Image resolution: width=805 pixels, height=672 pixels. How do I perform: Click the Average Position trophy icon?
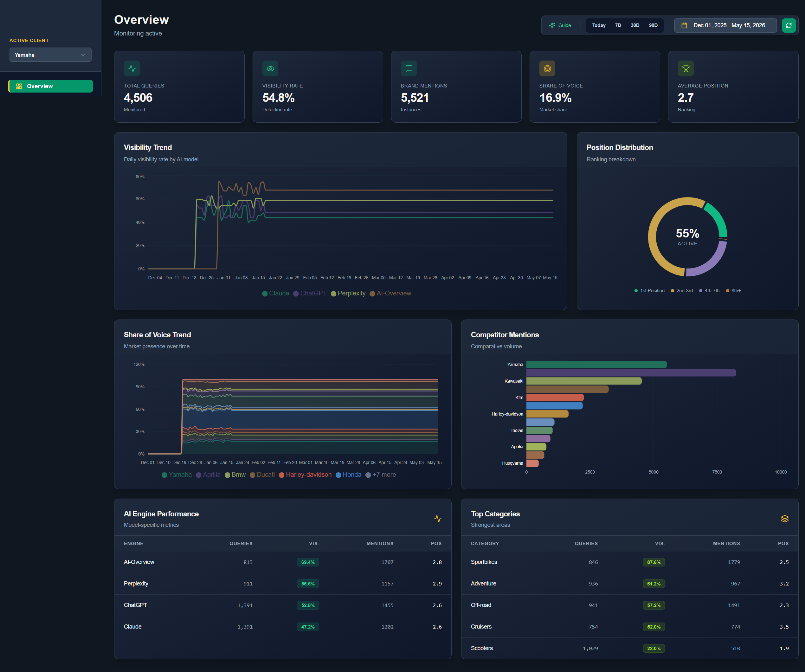(686, 68)
